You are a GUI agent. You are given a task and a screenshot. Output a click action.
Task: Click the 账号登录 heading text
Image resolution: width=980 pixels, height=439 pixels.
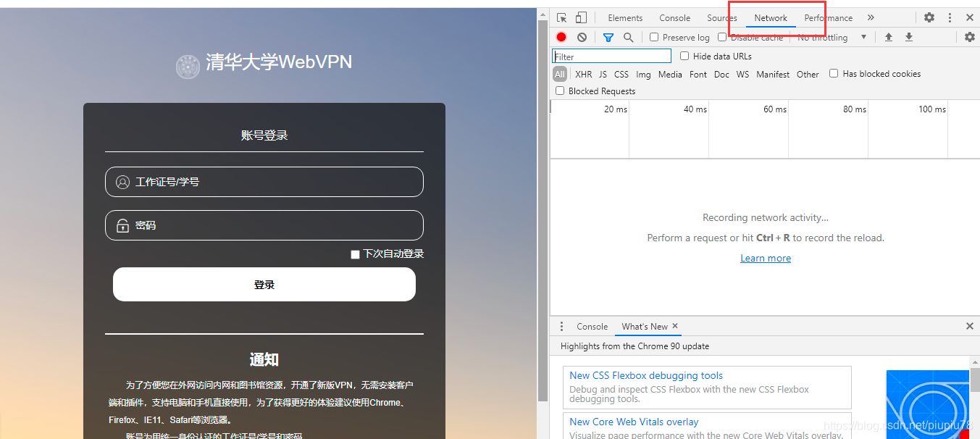[x=264, y=135]
